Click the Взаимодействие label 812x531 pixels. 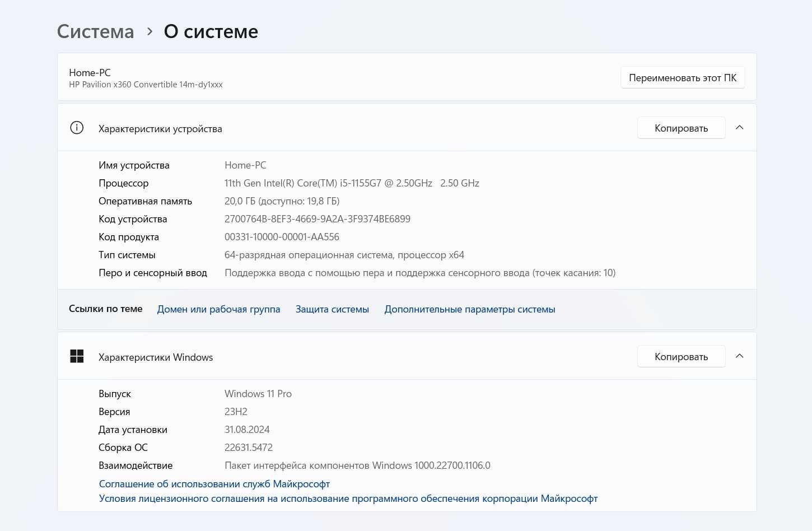136,465
